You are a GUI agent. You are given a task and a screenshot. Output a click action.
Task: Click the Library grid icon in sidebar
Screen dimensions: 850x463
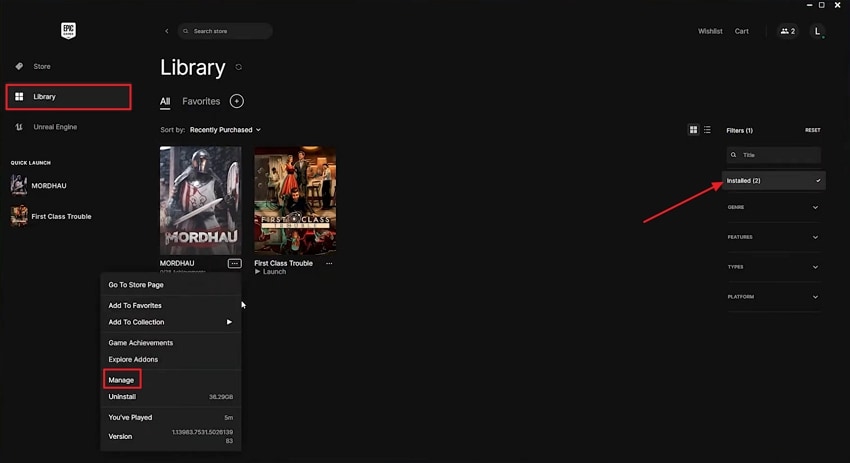19,97
